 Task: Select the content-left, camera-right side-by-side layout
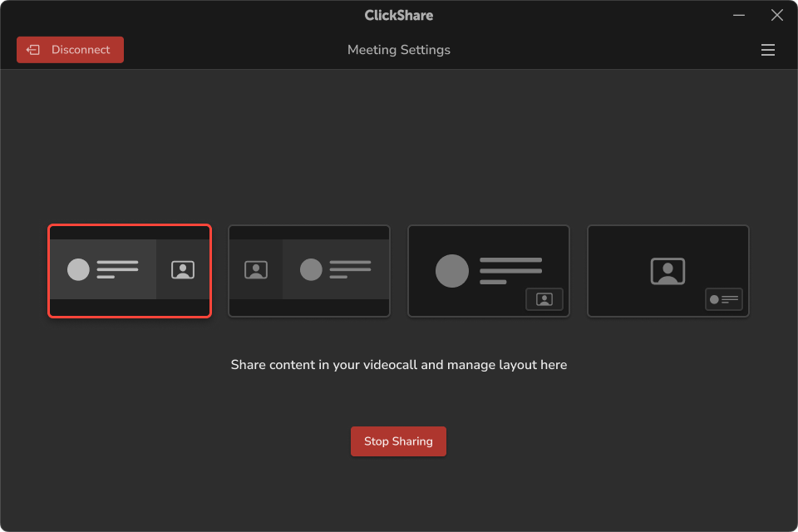click(130, 271)
